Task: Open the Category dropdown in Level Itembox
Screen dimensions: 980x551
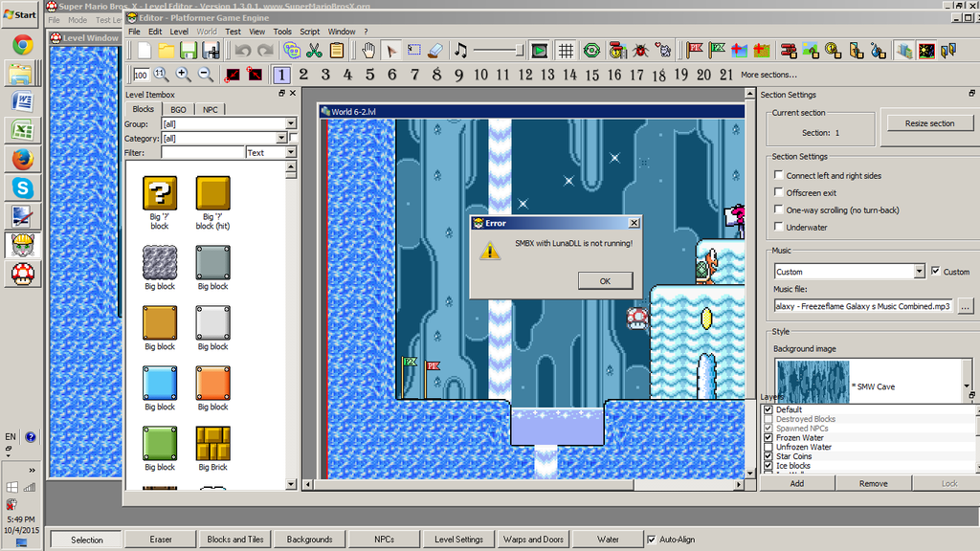Action: (281, 138)
